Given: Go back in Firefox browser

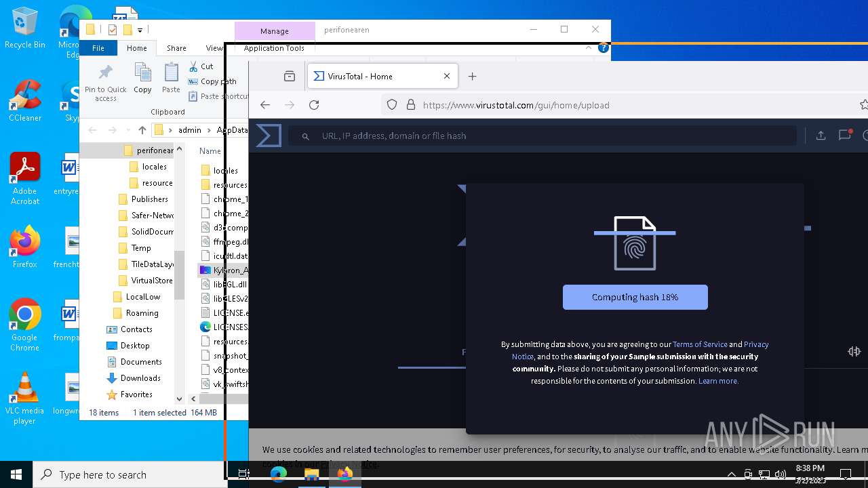Looking at the screenshot, I should click(x=265, y=105).
